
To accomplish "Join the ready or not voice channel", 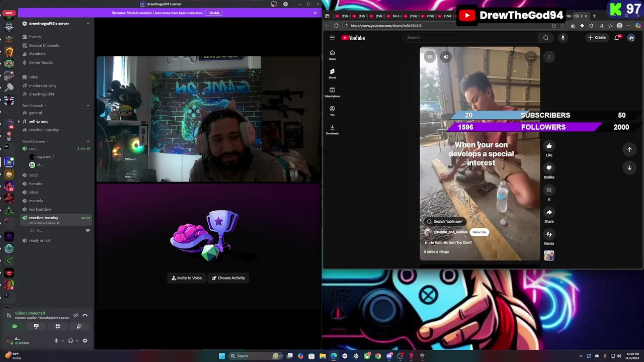I will coord(40,240).
